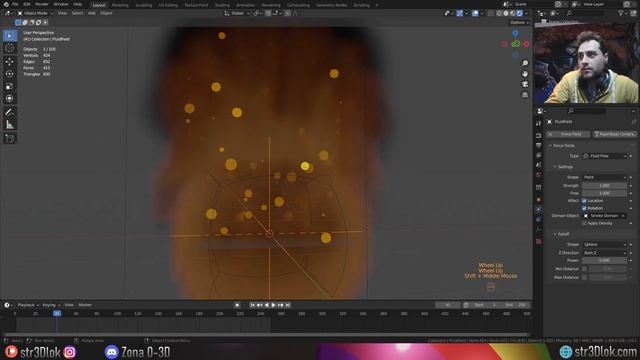Screen dimensions: 640x360
Task: Choose the Add Cube tool
Action: pos(10,138)
